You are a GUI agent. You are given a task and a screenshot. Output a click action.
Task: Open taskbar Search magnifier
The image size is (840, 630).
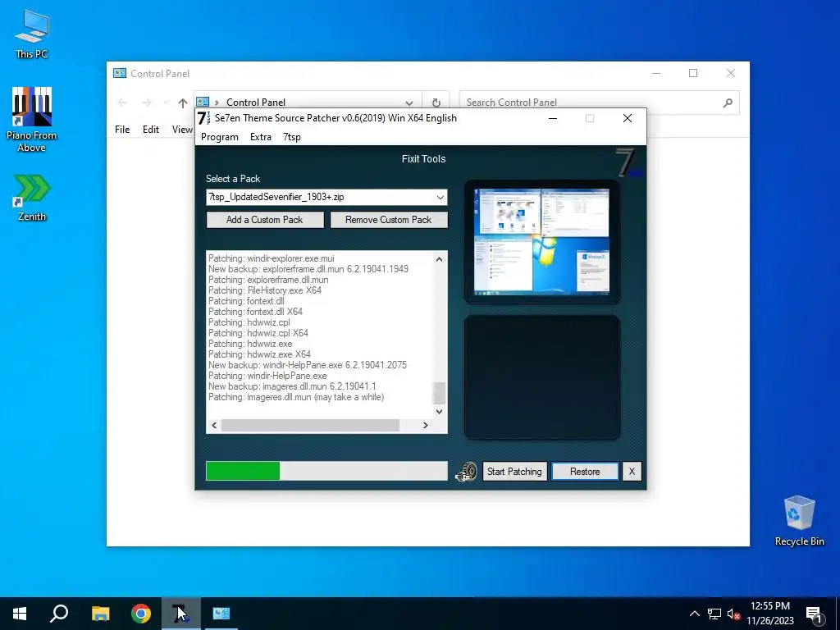[x=59, y=614]
